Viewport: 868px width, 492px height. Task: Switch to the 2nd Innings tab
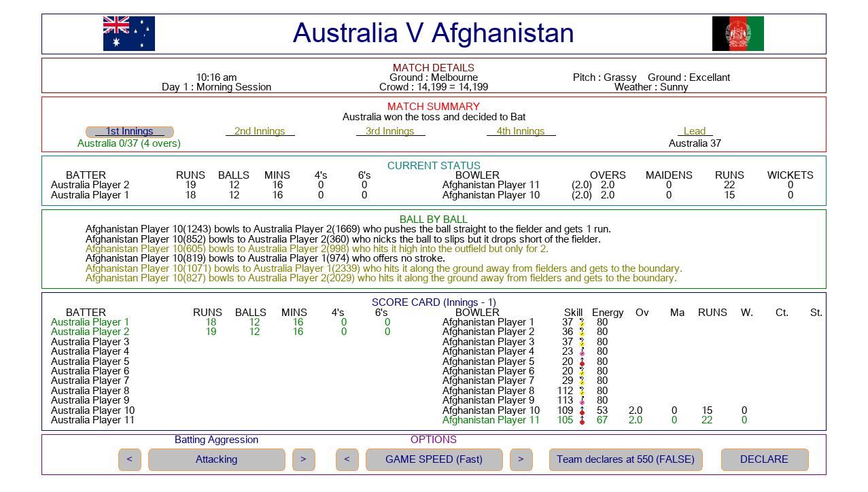point(260,132)
